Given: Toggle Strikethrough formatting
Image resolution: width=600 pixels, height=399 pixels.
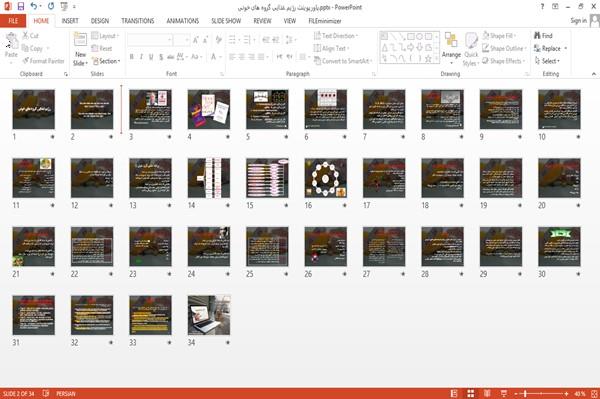Looking at the screenshot, I should tap(171, 57).
